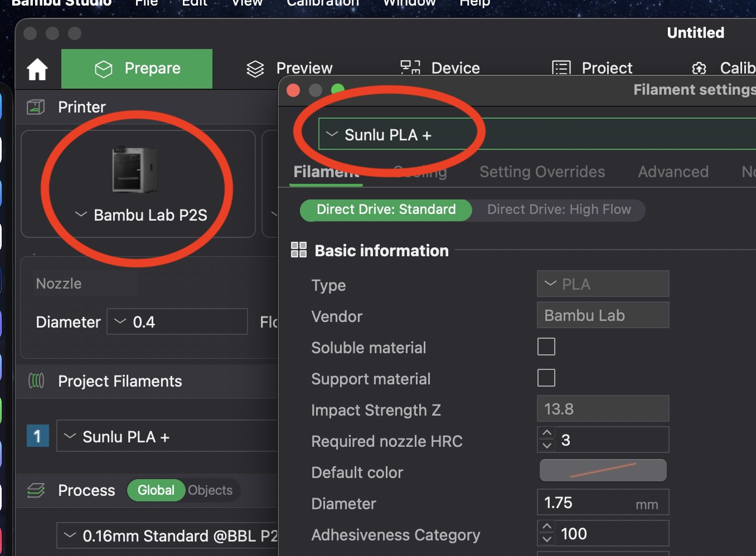Select Direct Drive: Standard option

point(386,209)
